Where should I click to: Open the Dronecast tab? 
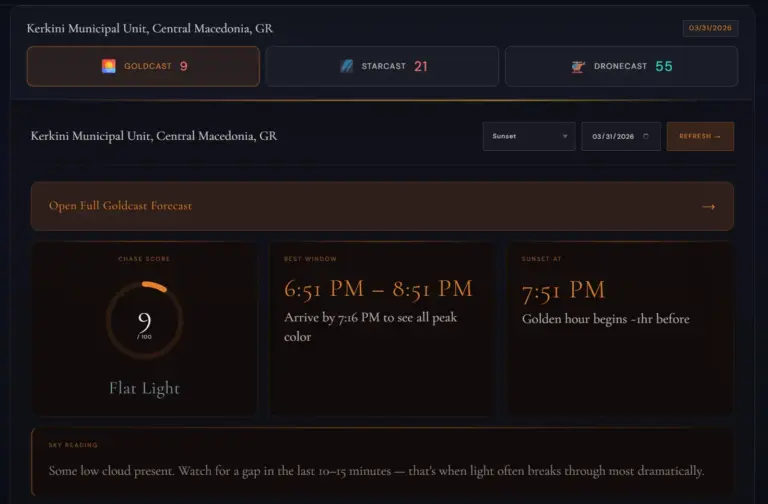622,66
